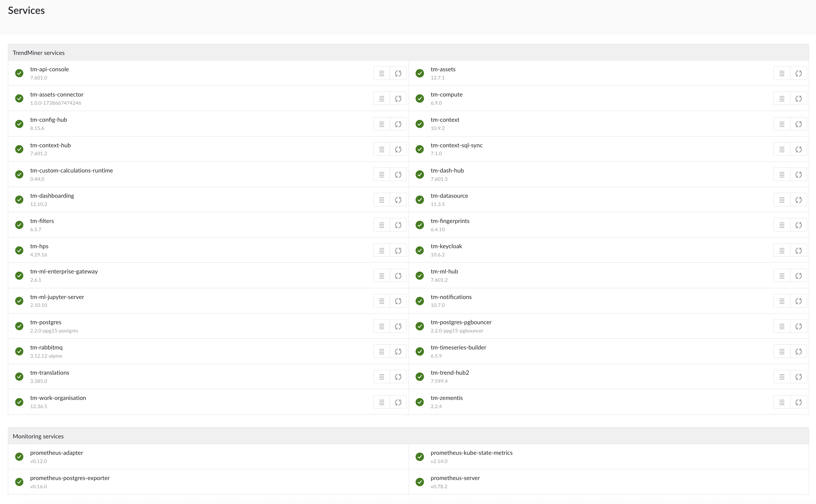Click the tm-ml-jupyter-server service name
Image resolution: width=816 pixels, height=504 pixels.
point(57,297)
